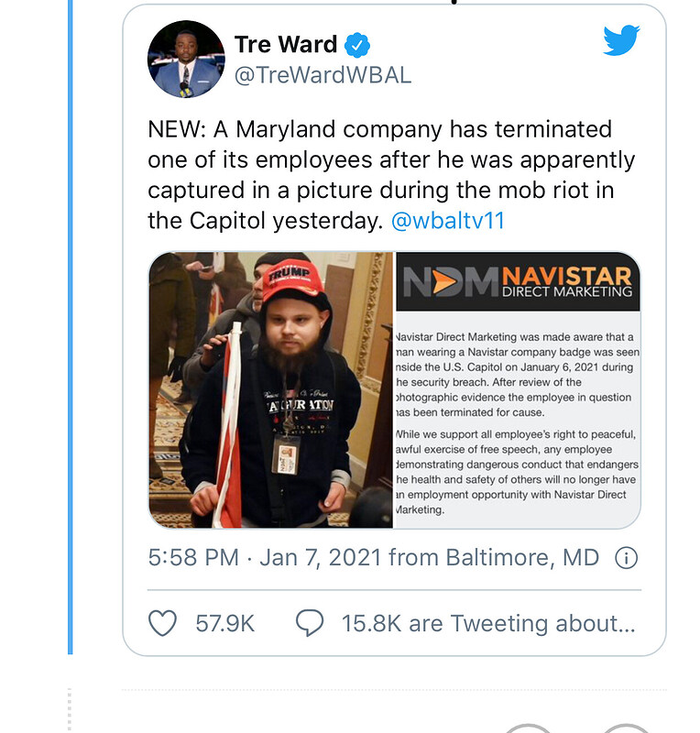Image resolution: width=700 pixels, height=733 pixels.
Task: Open the @TreWardWBAL handle link
Action: click(323, 75)
